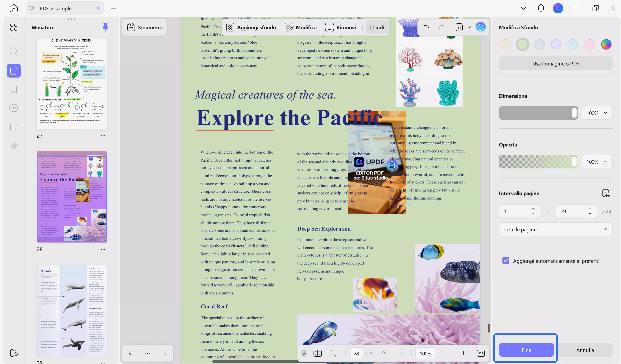Image resolution: width=621 pixels, height=364 pixels.
Task: Expand the save options arrow in the toolbar
Action: [469, 27]
